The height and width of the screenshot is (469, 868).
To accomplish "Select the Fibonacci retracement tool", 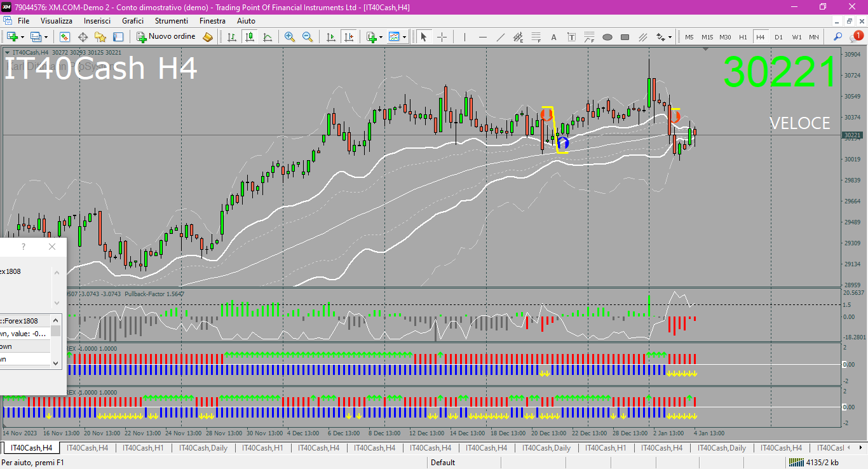I will pos(536,37).
